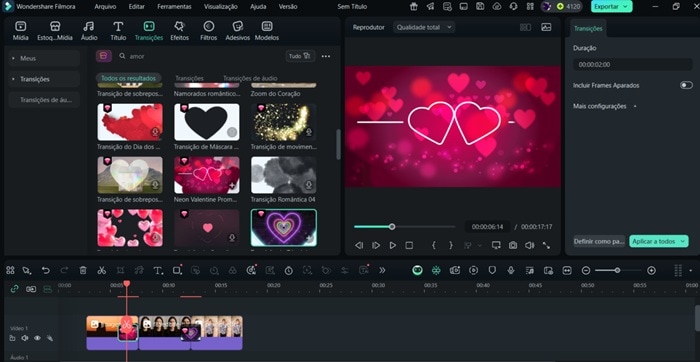Image resolution: width=700 pixels, height=362 pixels.
Task: Click the player volume speaker icon
Action: coord(529,245)
